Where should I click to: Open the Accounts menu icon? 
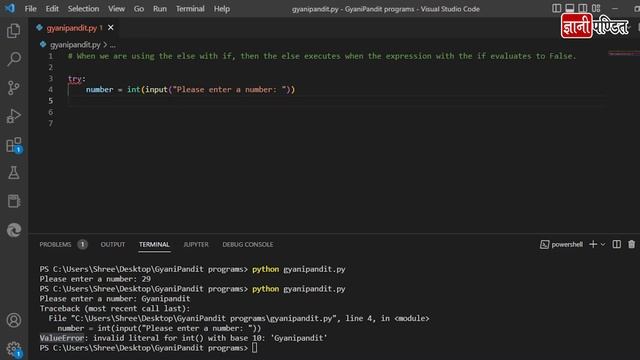click(x=13, y=320)
